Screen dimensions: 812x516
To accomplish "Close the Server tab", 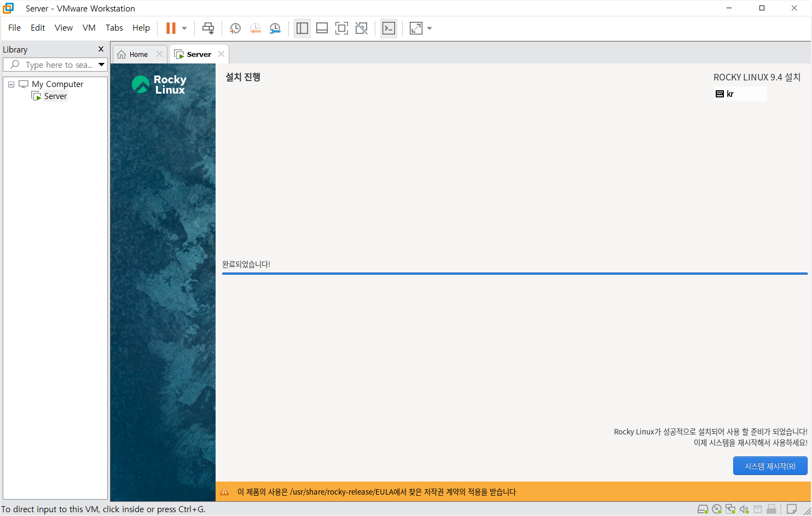I will pos(221,54).
